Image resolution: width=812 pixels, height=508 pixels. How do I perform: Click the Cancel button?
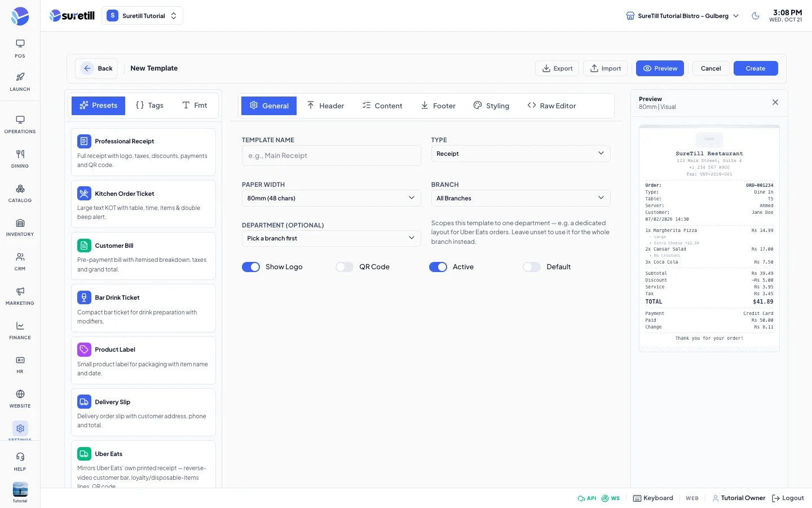click(x=710, y=68)
